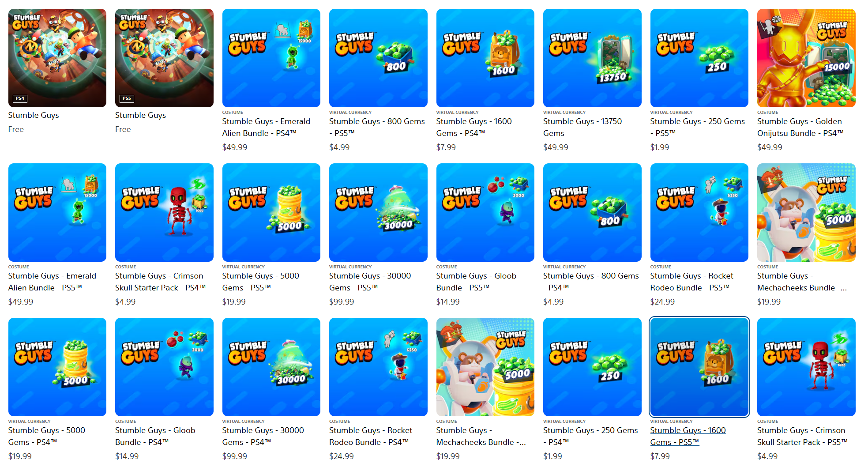868x467 pixels.
Task: Click 'Rocket Rodeo Bundle - PS4' title
Action: tap(371, 436)
